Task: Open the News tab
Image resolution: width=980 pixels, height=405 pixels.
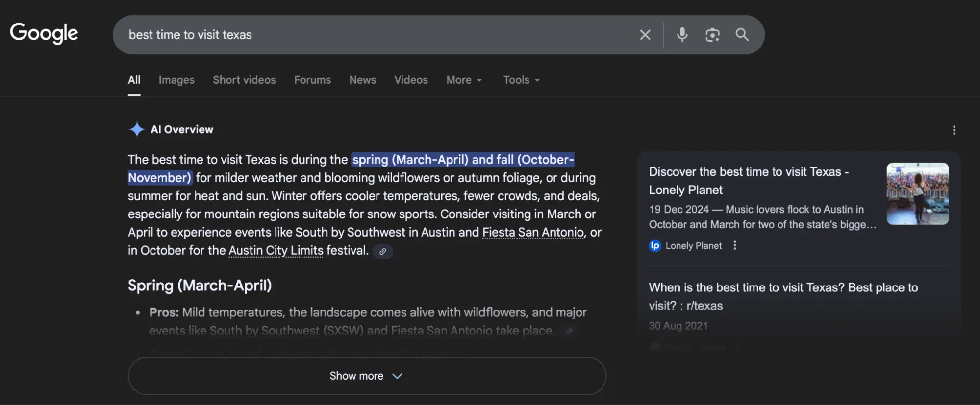Action: click(363, 80)
